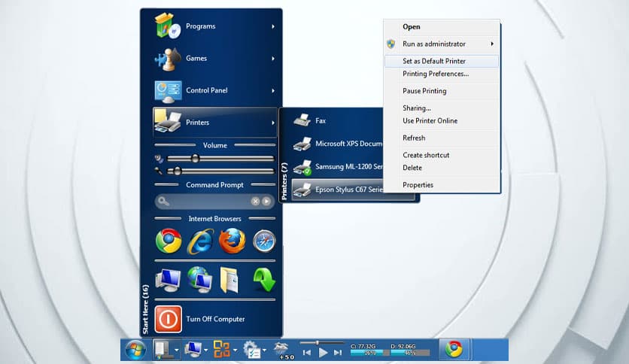Launch Mozilla Firefox from Internet Browsers

[232, 241]
